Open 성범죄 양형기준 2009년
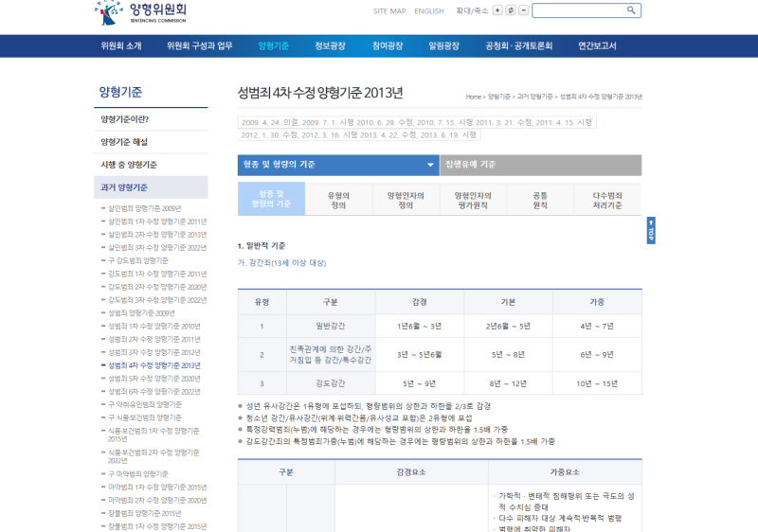The height and width of the screenshot is (532, 758). [x=141, y=312]
